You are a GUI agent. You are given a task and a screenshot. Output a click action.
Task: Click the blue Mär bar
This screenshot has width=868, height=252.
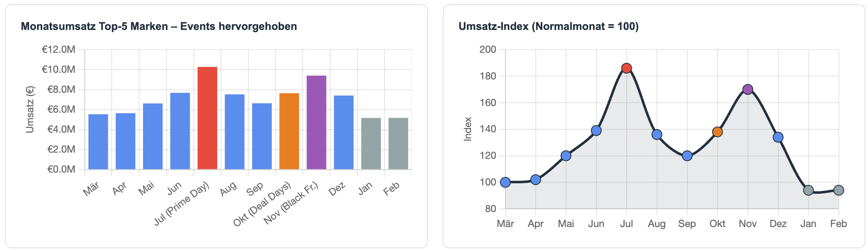point(98,142)
